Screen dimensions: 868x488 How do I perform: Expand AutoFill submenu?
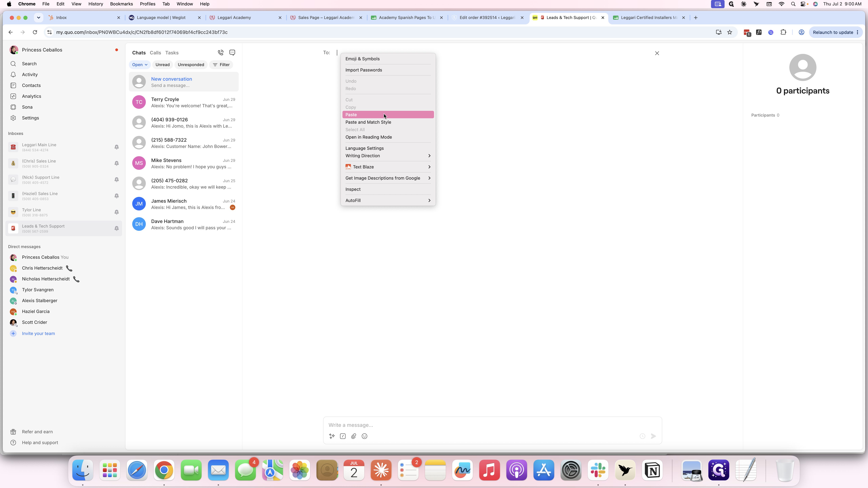coord(388,200)
